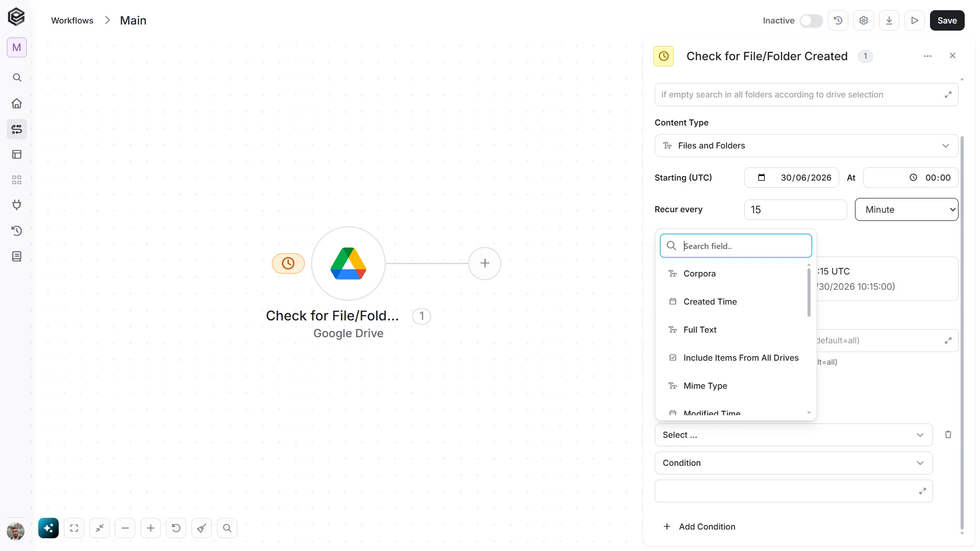Open the Home icon in sidebar
Image resolution: width=980 pixels, height=551 pixels.
click(17, 103)
